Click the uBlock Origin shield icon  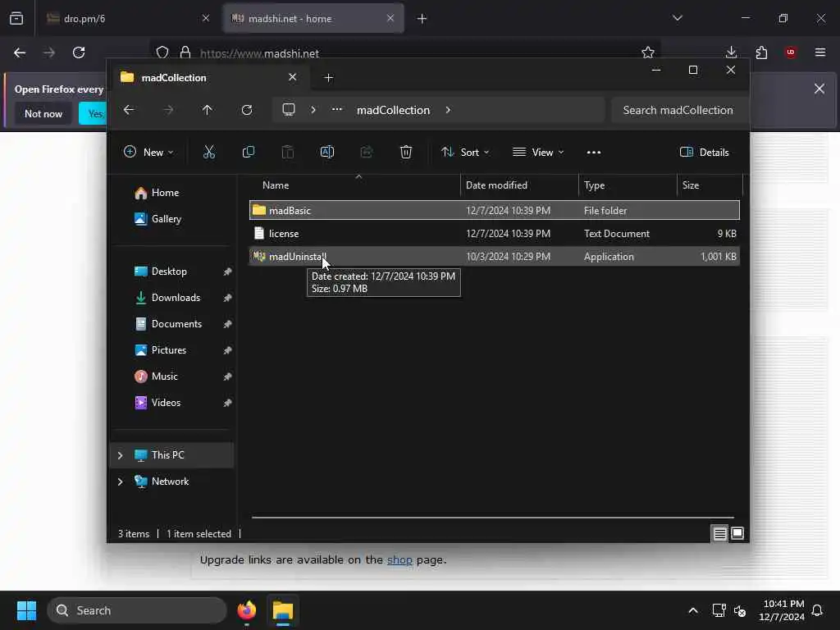coord(791,52)
